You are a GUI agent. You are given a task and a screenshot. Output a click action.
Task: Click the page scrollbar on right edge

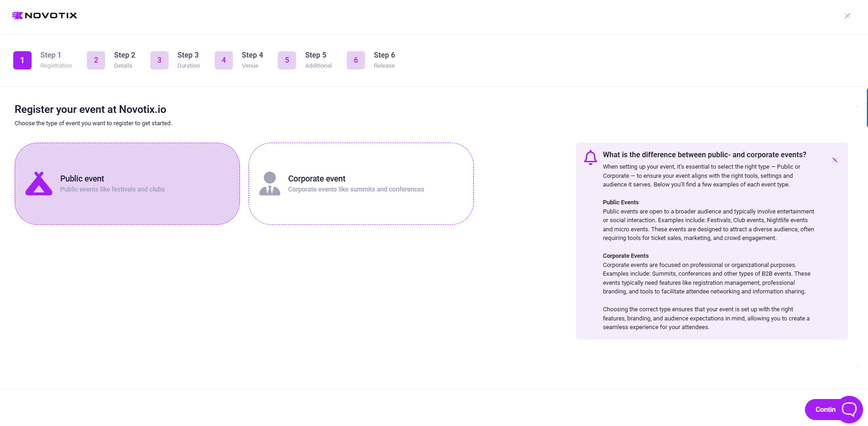coord(867,108)
